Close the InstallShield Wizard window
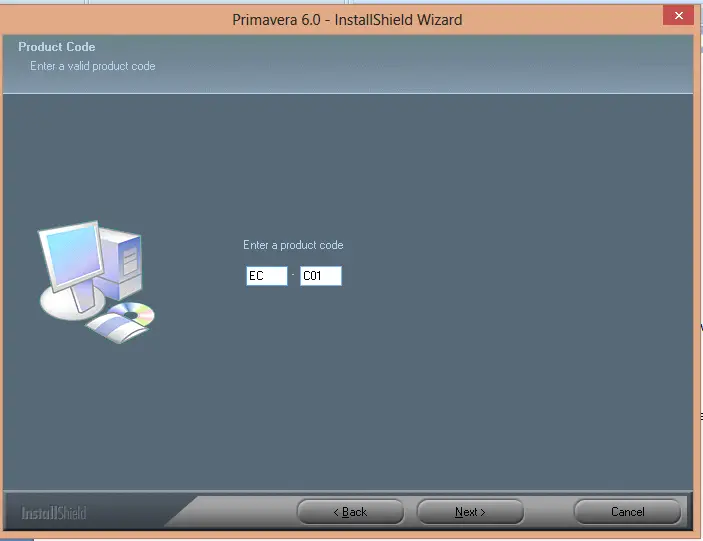This screenshot has height=541, width=703. pyautogui.click(x=678, y=16)
